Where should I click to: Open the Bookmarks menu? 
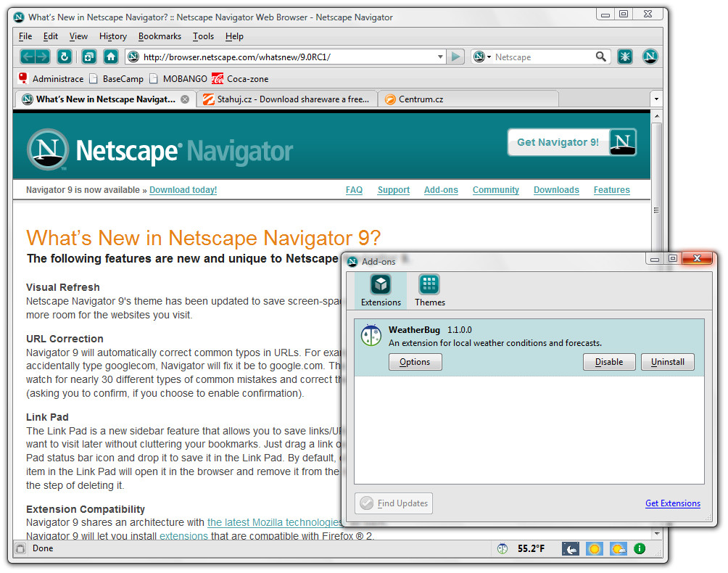click(x=160, y=36)
